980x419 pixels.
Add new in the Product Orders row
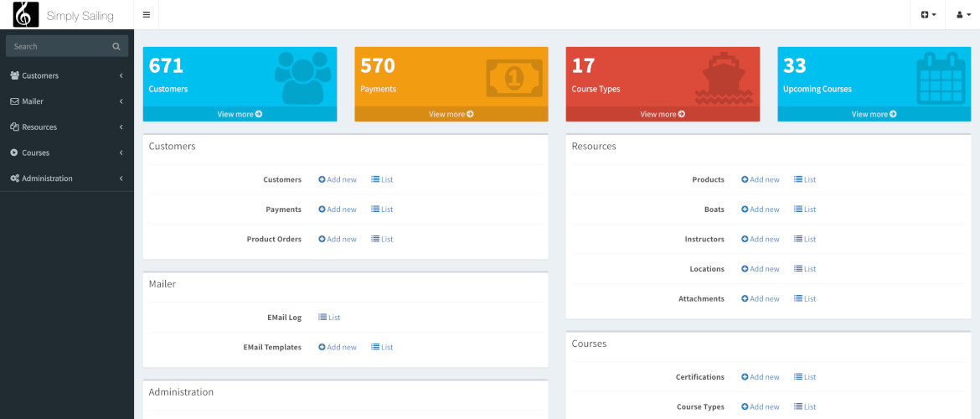[x=338, y=239]
